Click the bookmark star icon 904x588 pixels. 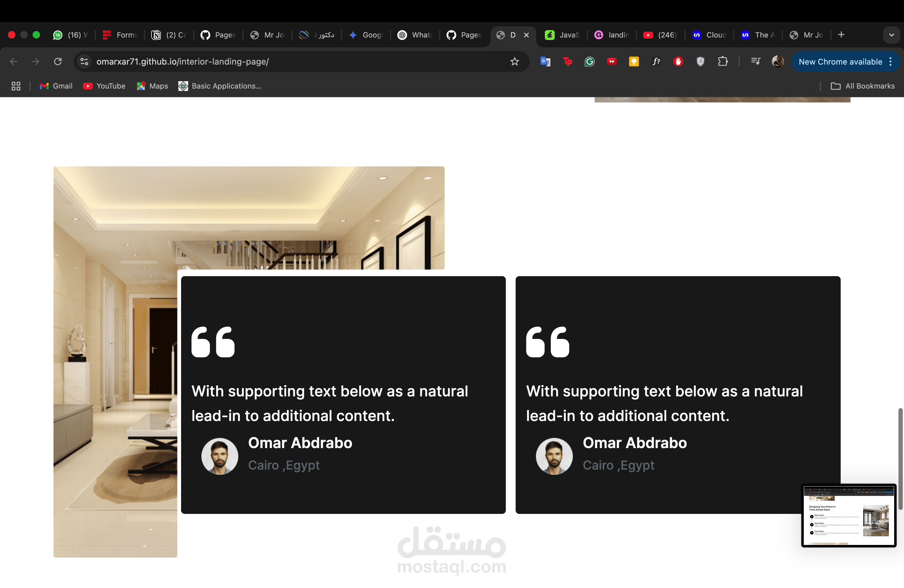tap(514, 62)
